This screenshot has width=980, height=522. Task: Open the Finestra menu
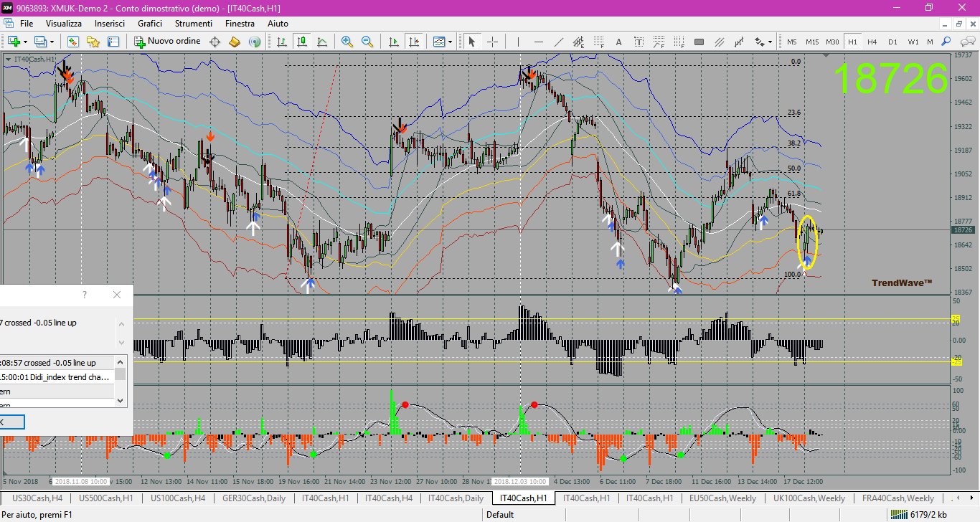point(240,24)
